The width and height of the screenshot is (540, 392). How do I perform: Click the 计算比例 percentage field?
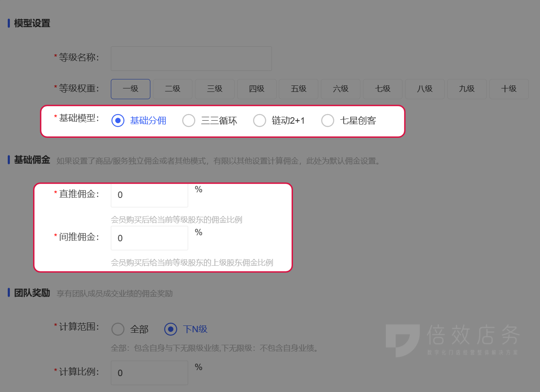[149, 373]
